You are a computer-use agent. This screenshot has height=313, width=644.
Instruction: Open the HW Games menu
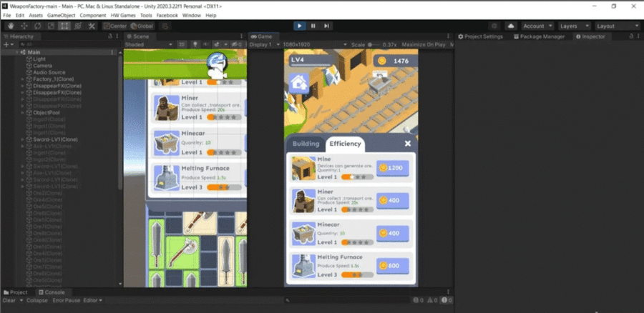point(123,15)
